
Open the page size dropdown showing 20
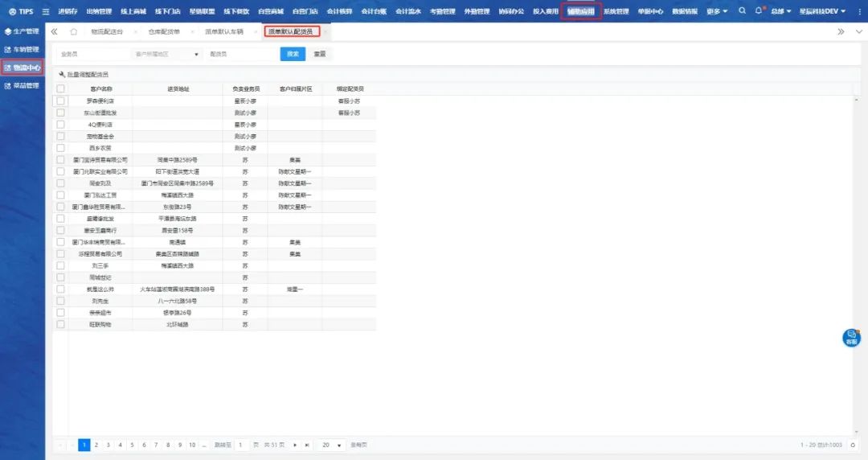coord(331,445)
